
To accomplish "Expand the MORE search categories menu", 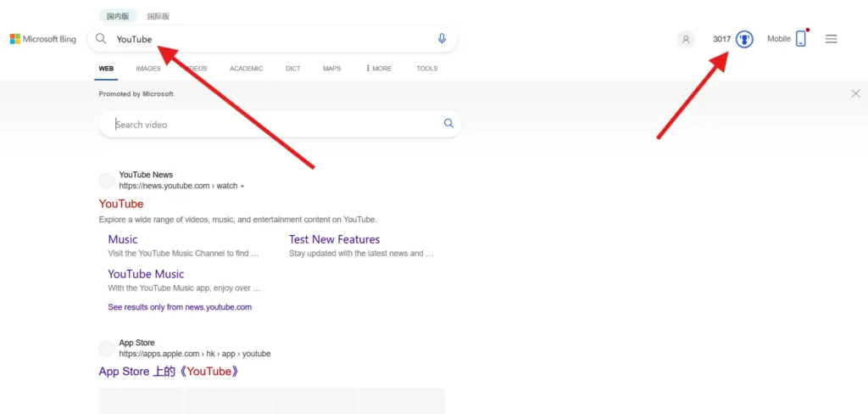I will [x=379, y=68].
